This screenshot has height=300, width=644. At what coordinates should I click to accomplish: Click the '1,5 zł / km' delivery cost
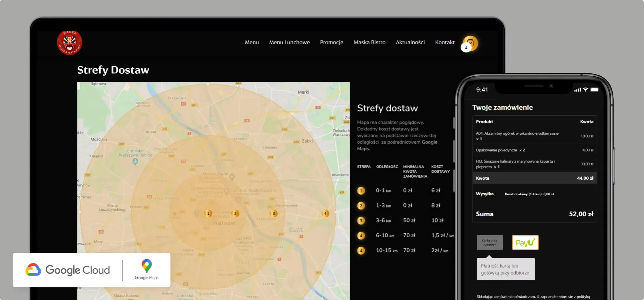point(443,235)
